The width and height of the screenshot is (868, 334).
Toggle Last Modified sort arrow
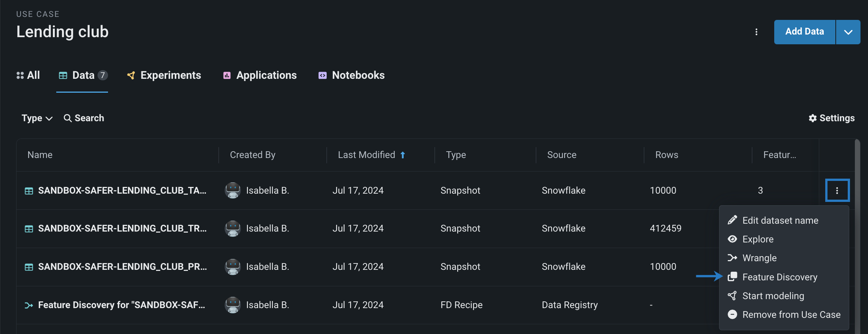[x=403, y=155]
